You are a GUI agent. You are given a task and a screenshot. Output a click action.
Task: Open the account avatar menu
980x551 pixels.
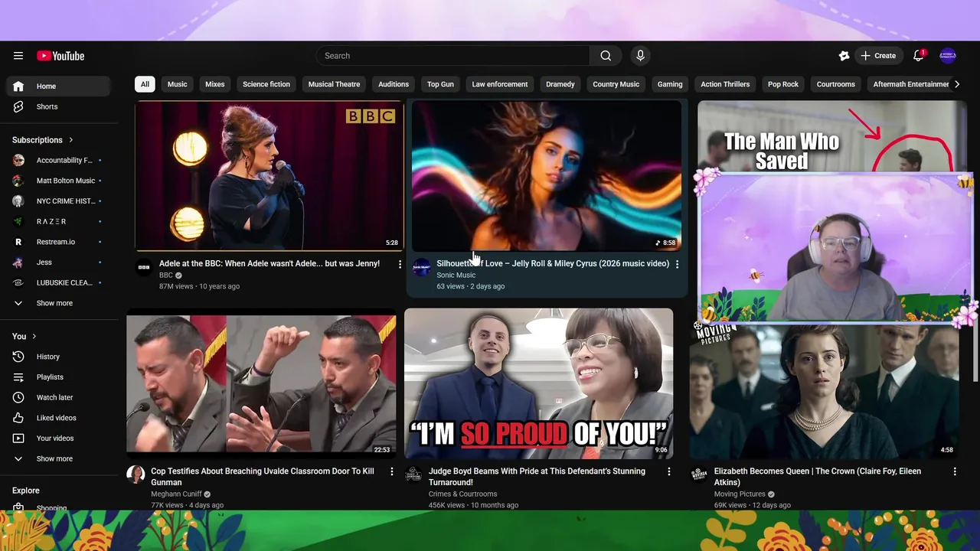point(948,56)
